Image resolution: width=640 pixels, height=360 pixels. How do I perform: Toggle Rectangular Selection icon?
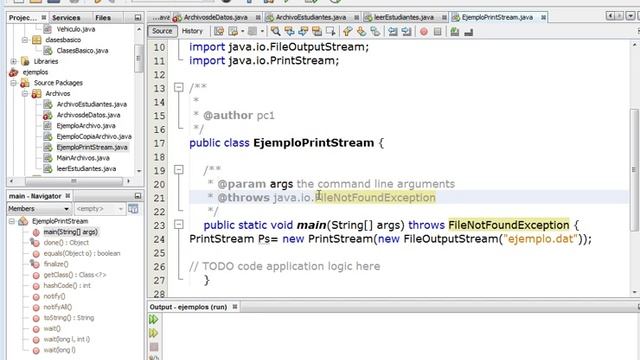click(331, 31)
